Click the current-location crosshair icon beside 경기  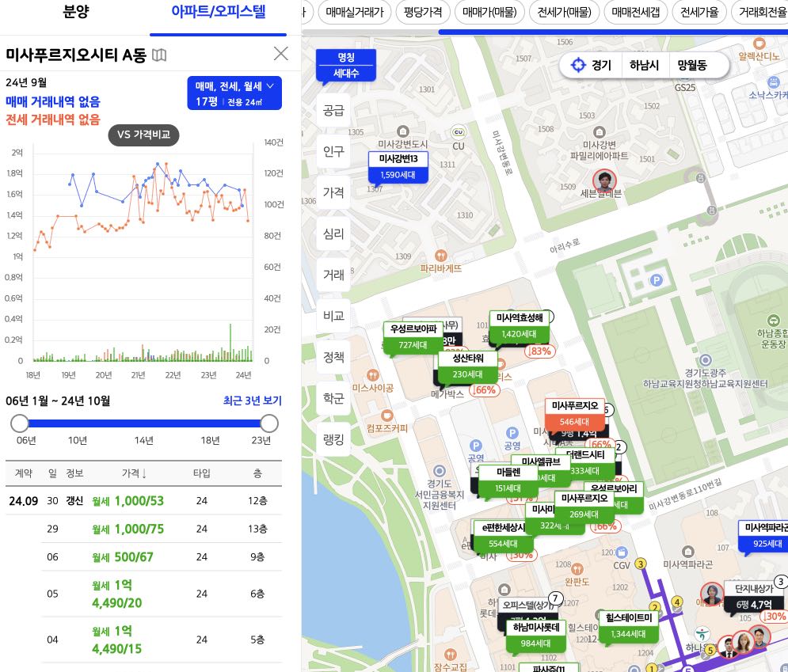coord(578,65)
